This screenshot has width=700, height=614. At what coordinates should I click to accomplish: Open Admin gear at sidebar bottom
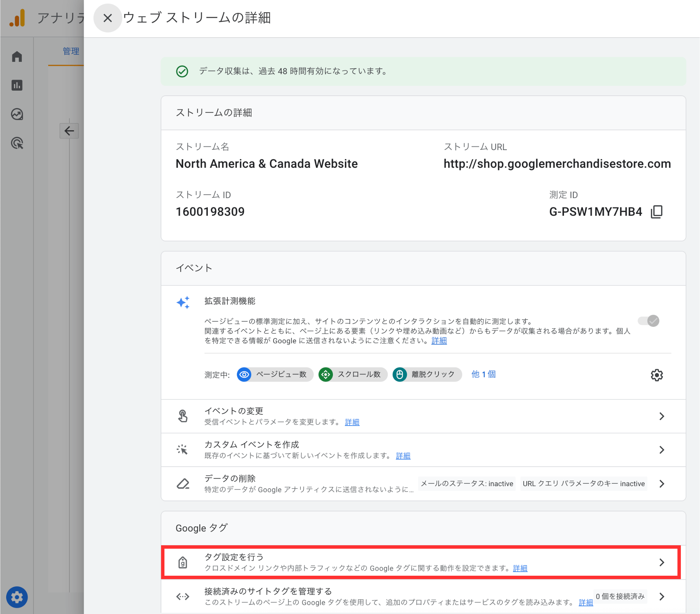tap(17, 597)
